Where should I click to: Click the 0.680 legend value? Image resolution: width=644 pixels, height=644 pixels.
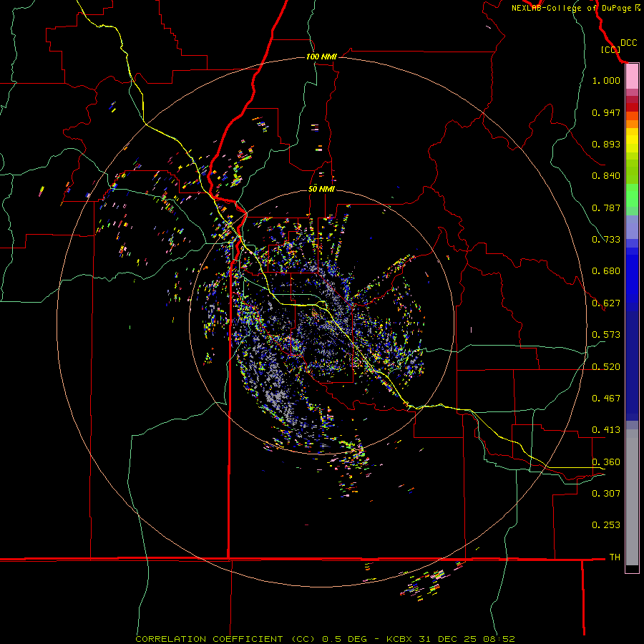click(606, 271)
